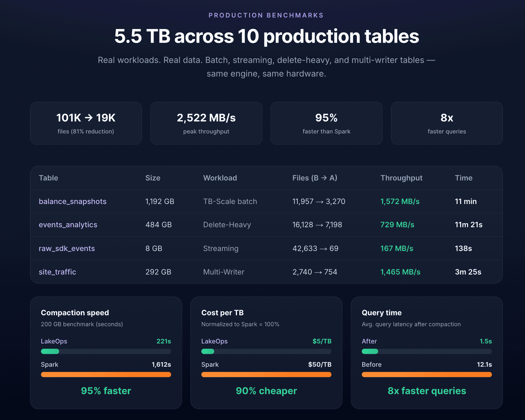
Task: Click the '12.1s' Before latency value
Action: (485, 364)
